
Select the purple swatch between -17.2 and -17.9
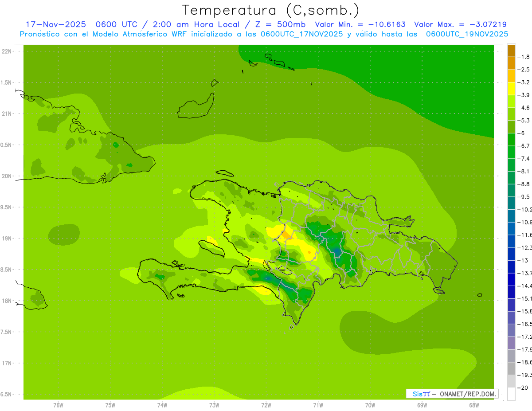(x=511, y=343)
